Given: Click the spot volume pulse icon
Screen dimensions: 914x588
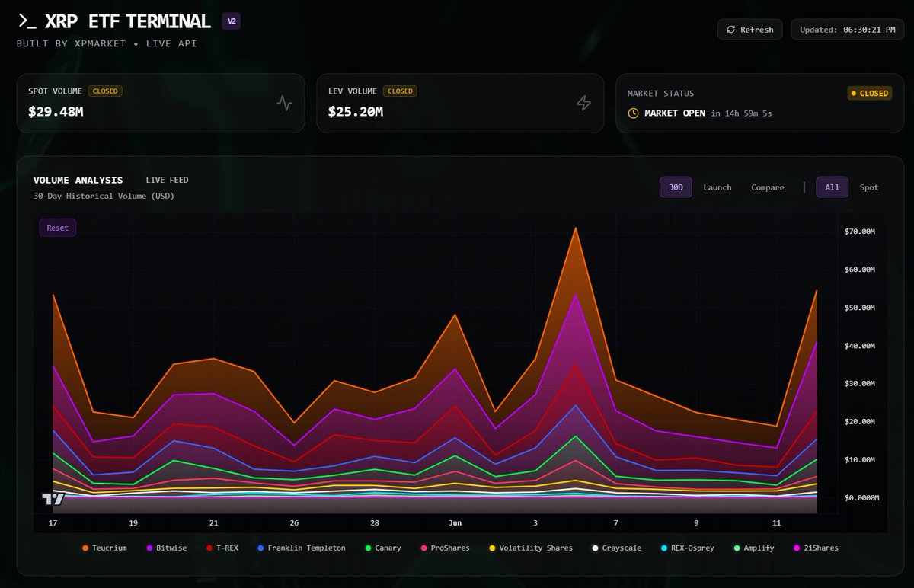Looking at the screenshot, I should pos(284,103).
